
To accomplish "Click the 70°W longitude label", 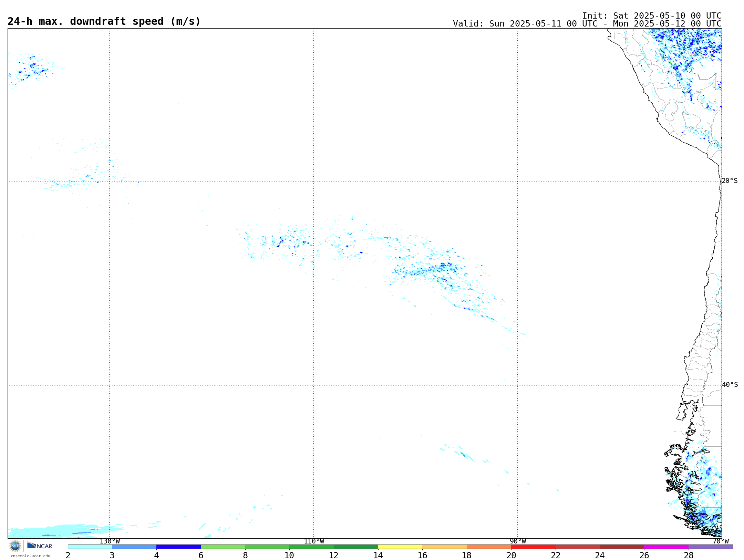I will pos(721,541).
